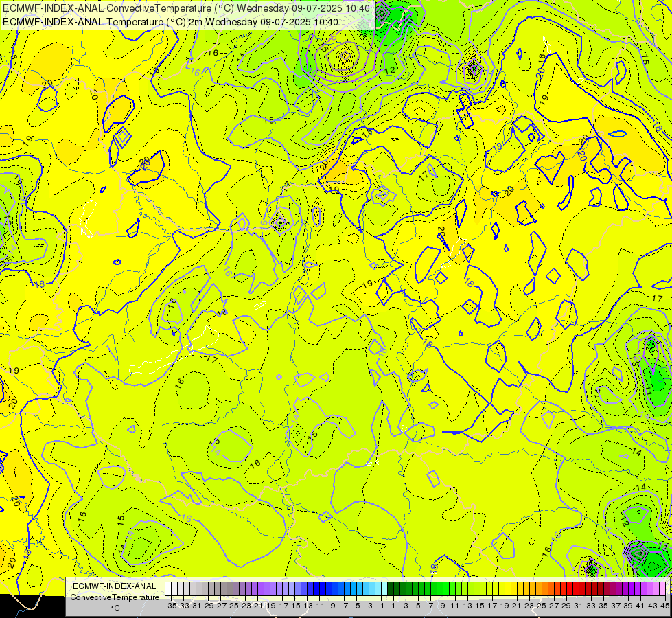
Task: Click ConvectiveTemperature label in the legend box
Action: pos(115,597)
